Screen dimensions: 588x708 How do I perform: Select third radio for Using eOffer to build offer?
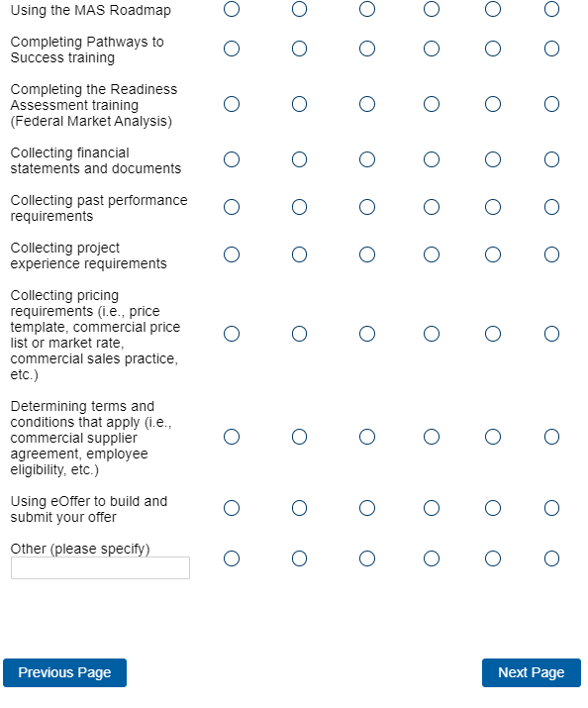(367, 508)
